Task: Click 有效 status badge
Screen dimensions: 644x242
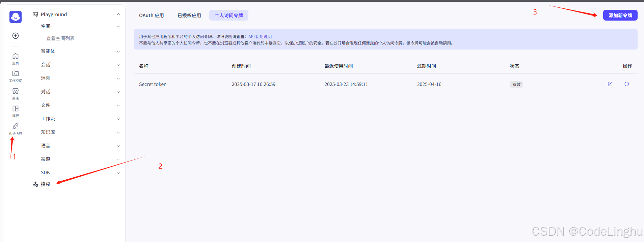Action: coord(516,84)
